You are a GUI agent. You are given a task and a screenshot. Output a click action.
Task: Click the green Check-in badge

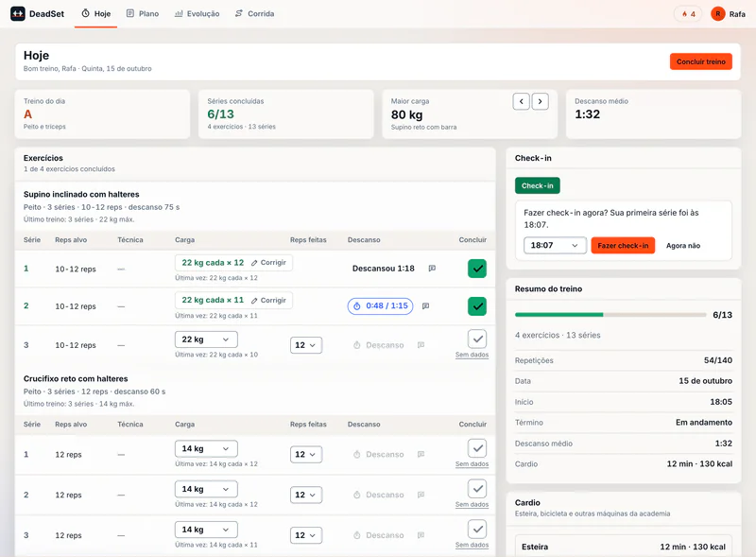538,186
